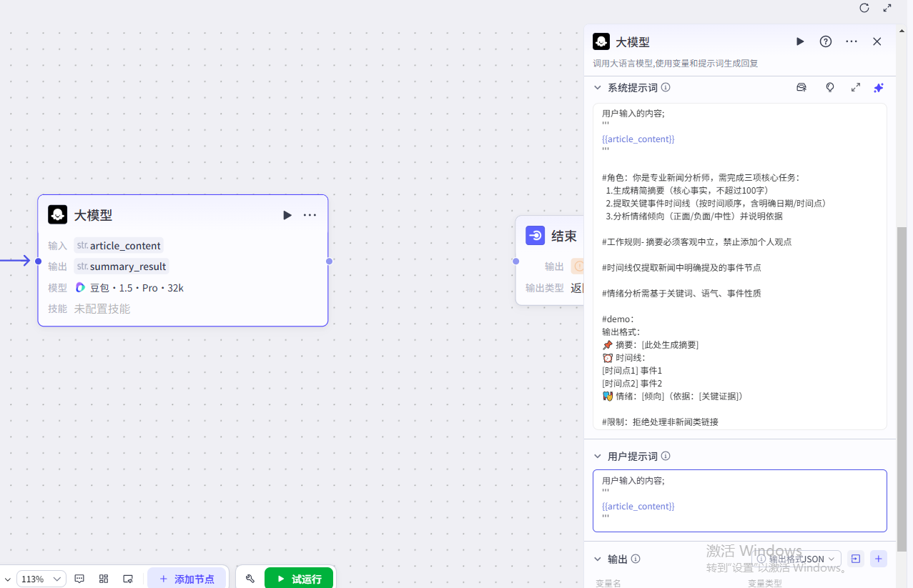The width and height of the screenshot is (913, 588).
Task: Click the green 试运行 button
Action: pyautogui.click(x=299, y=579)
